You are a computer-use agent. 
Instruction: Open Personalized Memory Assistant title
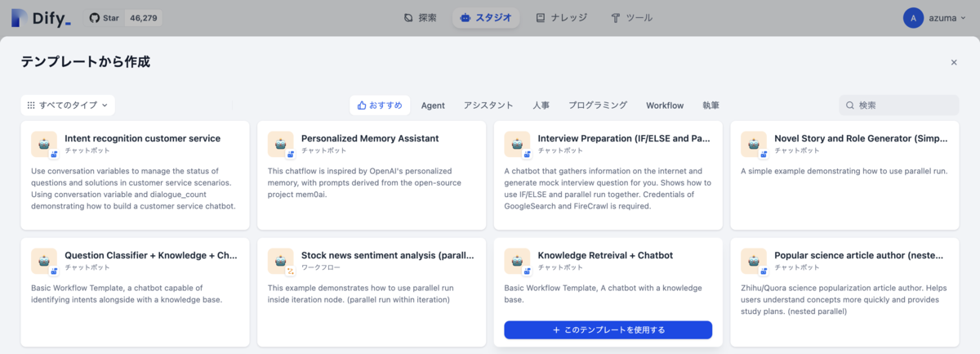point(370,138)
